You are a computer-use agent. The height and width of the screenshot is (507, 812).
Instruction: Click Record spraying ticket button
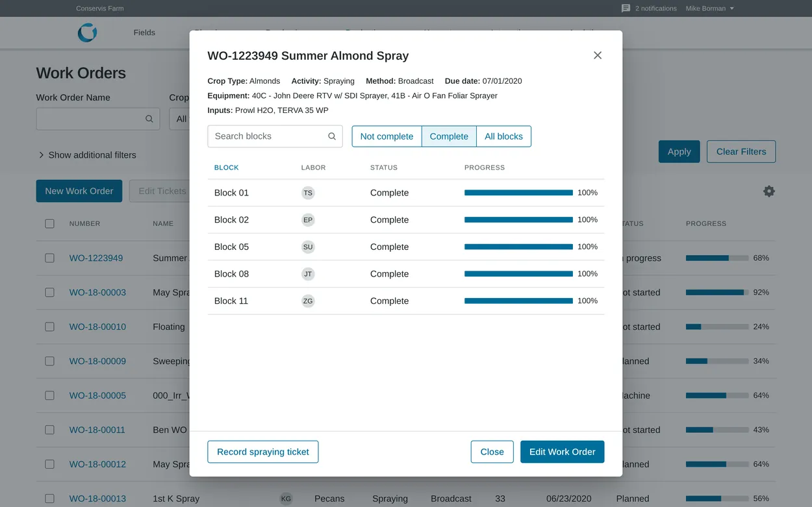[263, 452]
